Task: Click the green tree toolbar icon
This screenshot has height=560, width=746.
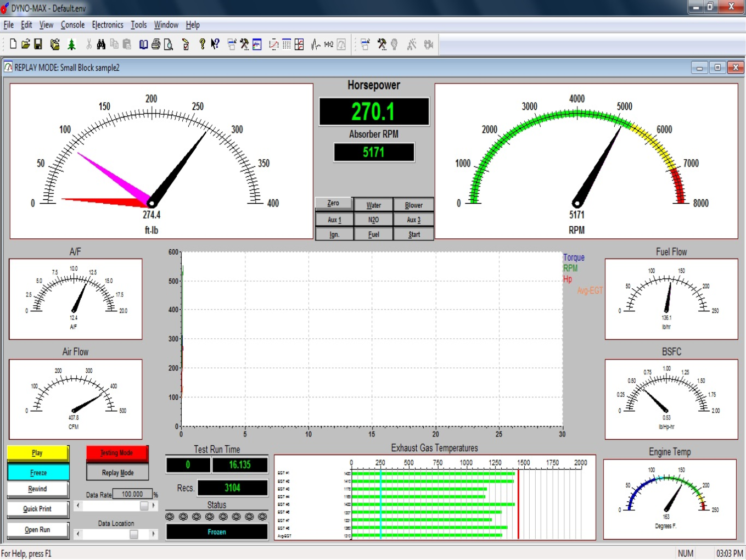Action: (72, 44)
